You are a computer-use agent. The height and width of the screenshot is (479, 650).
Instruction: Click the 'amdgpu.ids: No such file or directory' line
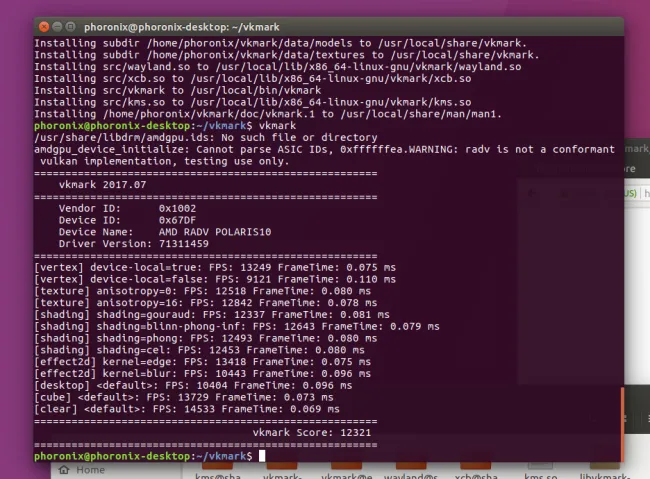pos(206,137)
